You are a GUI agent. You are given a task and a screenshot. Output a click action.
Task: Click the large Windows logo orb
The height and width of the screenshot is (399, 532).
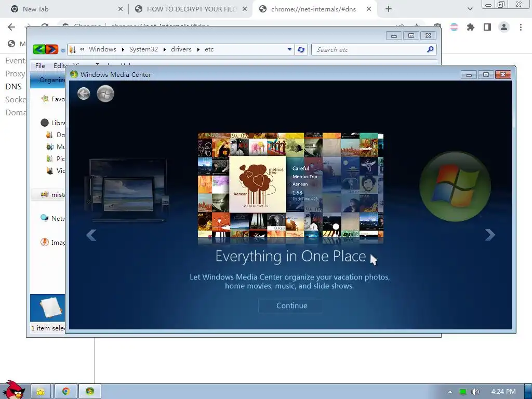[455, 186]
